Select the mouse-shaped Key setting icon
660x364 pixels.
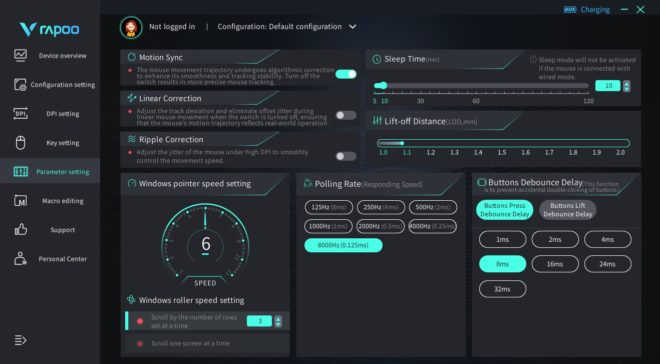[x=20, y=143]
